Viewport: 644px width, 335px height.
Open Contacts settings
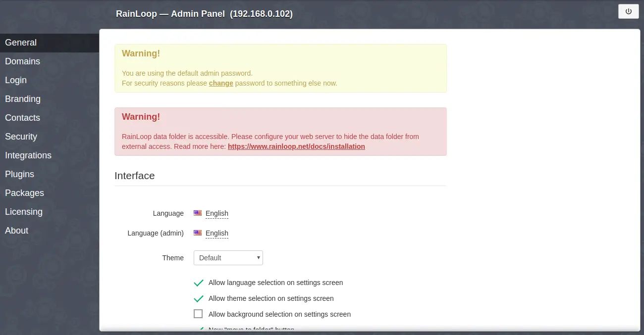click(x=50, y=118)
